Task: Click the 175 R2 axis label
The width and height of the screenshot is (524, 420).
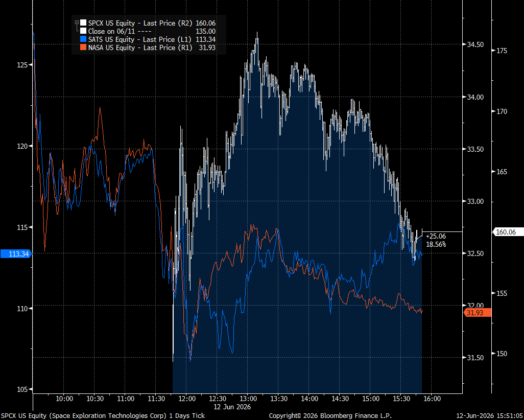Action: [x=502, y=51]
